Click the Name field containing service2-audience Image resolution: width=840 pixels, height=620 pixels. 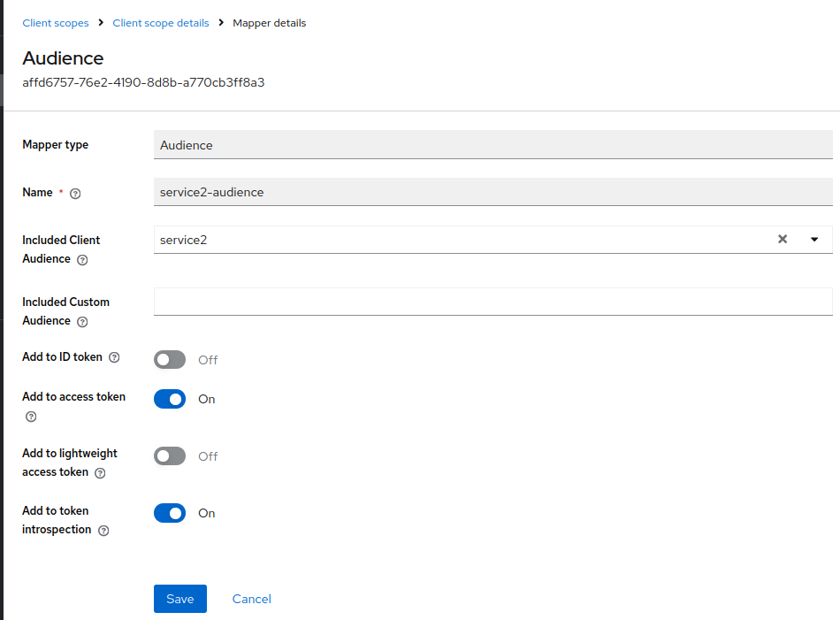pos(493,192)
